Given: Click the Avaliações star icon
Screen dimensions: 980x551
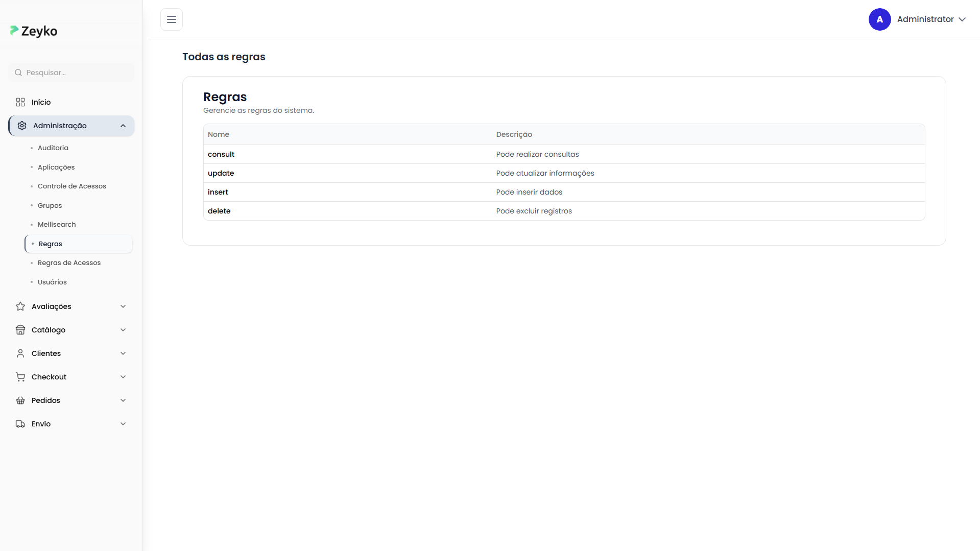Looking at the screenshot, I should (x=20, y=306).
